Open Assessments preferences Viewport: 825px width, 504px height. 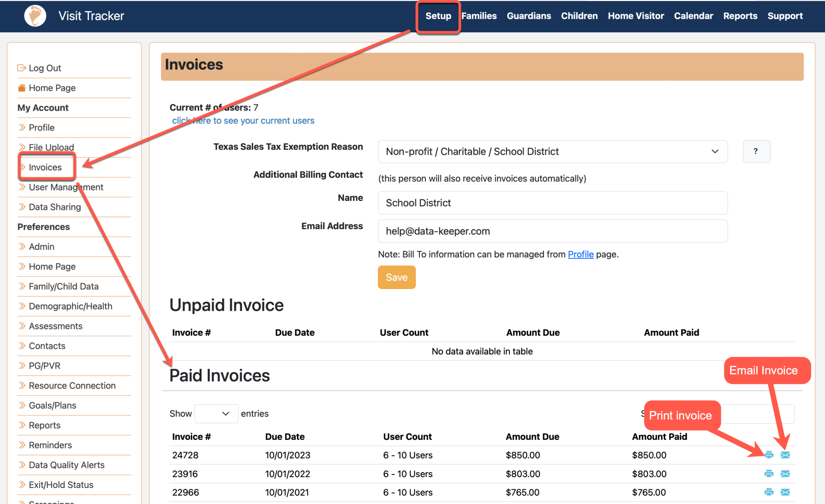(x=56, y=326)
